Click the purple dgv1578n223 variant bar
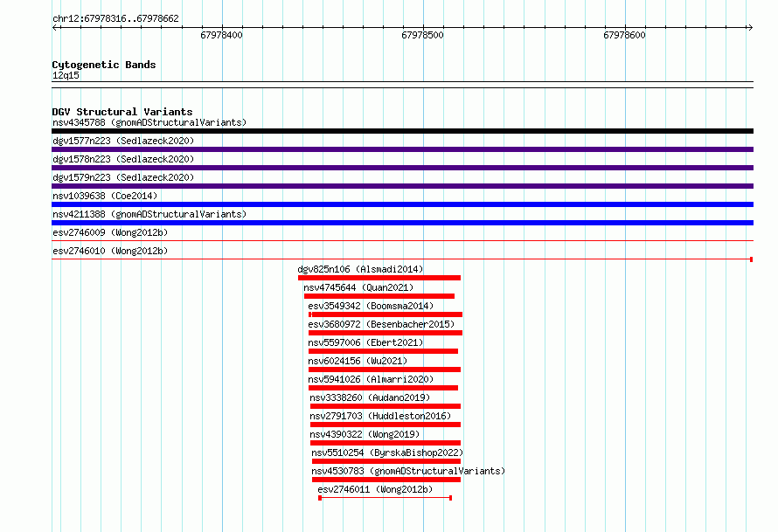This screenshot has height=532, width=778. tap(402, 168)
